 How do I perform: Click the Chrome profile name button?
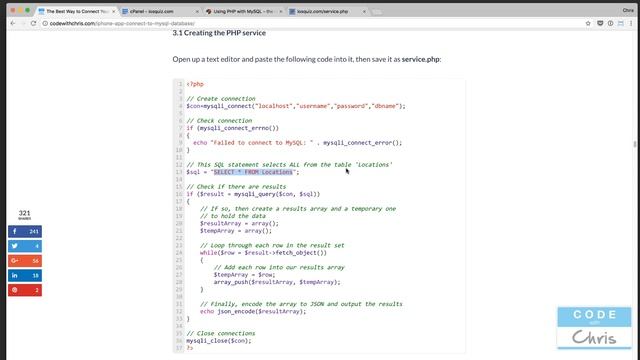coord(628,10)
